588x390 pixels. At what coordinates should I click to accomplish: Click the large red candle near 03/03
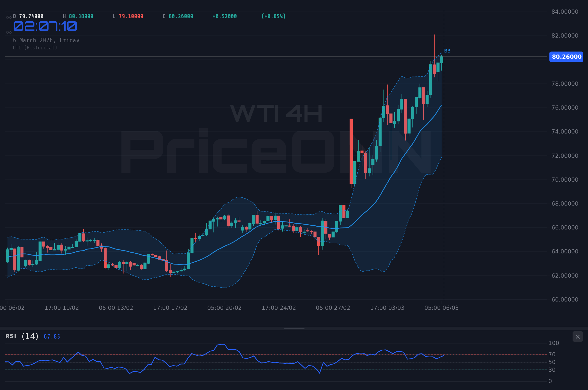(351, 151)
